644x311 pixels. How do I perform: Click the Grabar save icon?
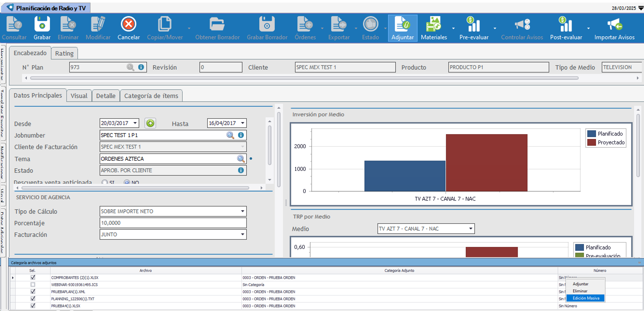click(x=42, y=25)
